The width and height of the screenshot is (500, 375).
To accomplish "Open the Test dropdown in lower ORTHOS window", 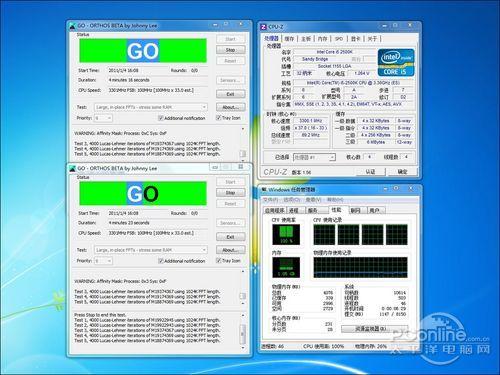I will [151, 250].
